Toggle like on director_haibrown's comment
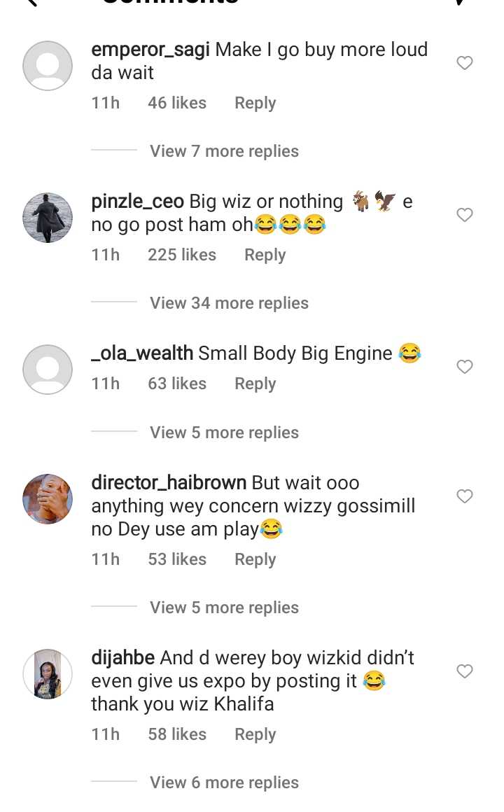The image size is (504, 812). click(x=465, y=496)
